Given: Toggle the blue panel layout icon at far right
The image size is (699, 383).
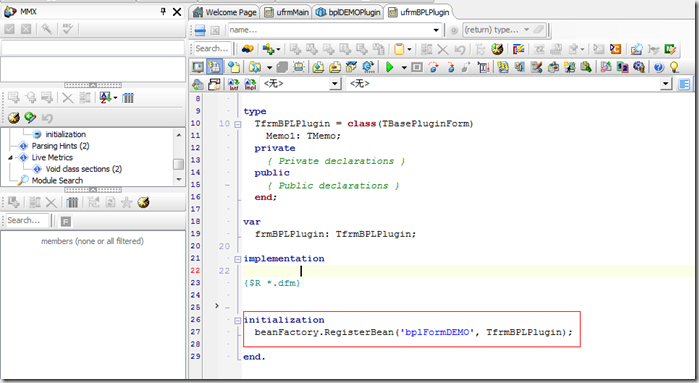Looking at the screenshot, I should pos(684,84).
